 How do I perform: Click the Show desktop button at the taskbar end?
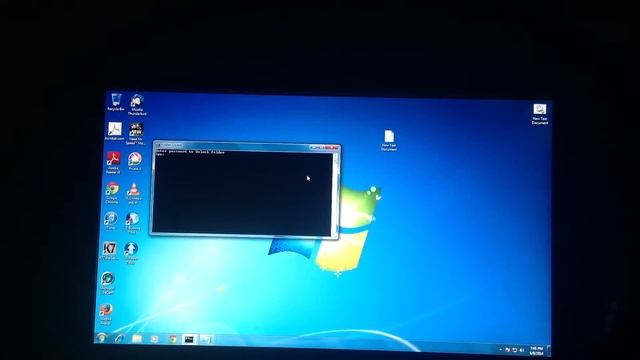[549, 351]
